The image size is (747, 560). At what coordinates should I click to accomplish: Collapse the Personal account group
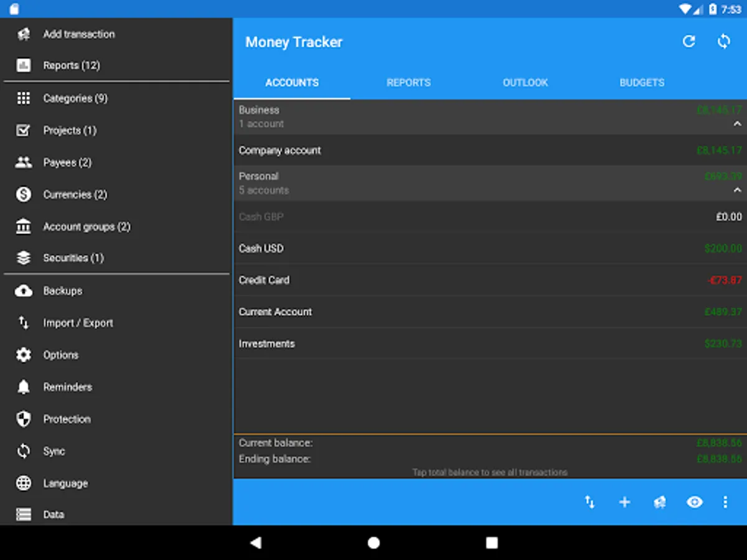point(738,190)
